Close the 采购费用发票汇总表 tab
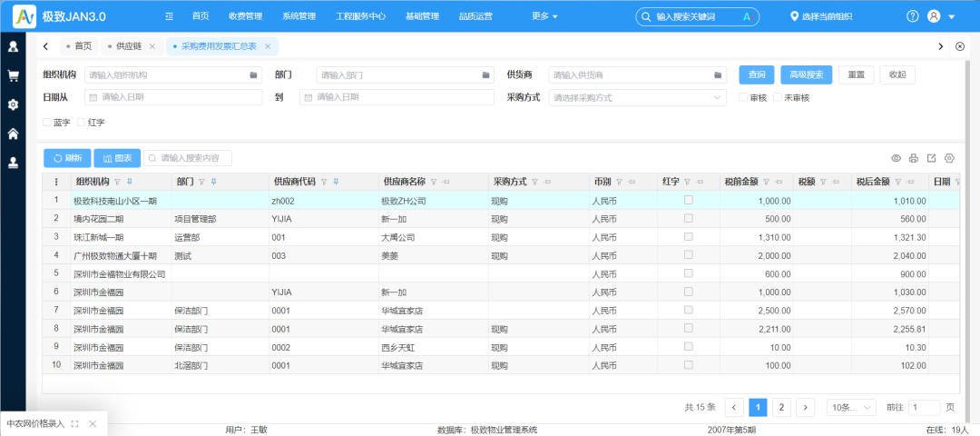 (x=268, y=46)
